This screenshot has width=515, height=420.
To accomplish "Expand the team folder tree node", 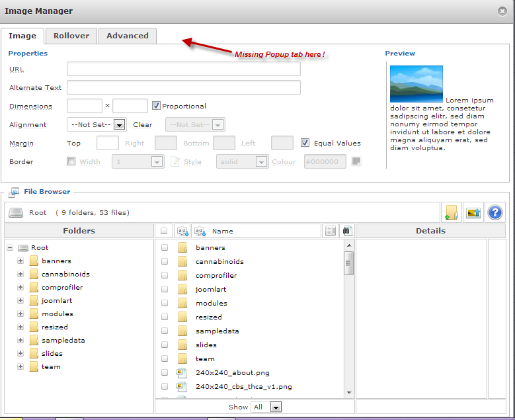I will (x=20, y=366).
